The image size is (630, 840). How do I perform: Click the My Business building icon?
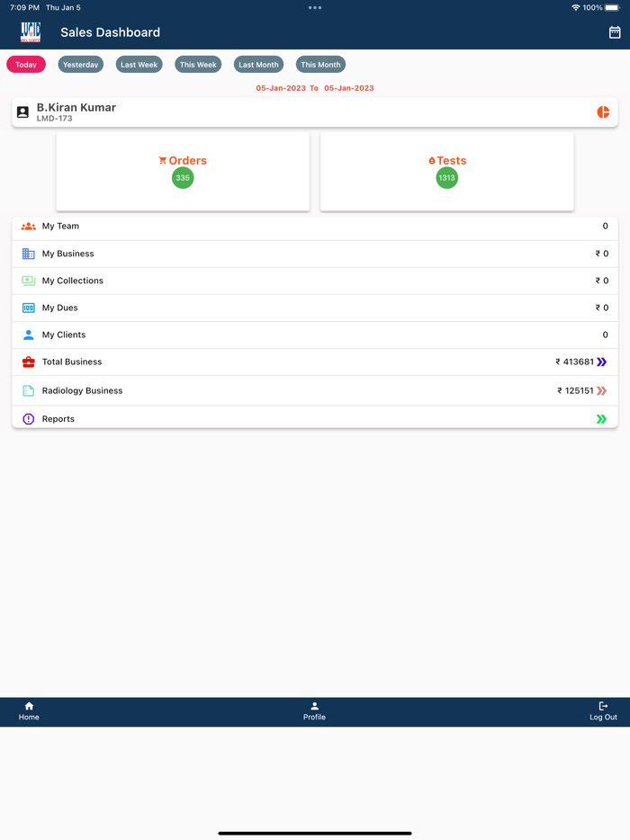[x=29, y=254]
